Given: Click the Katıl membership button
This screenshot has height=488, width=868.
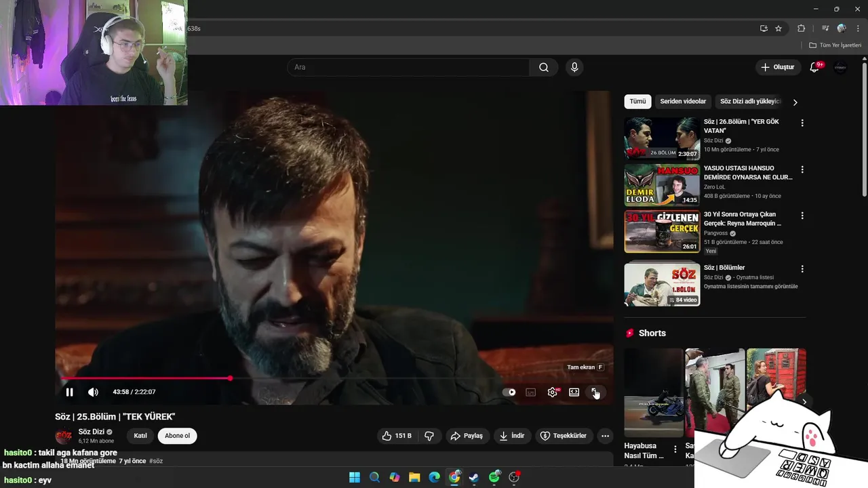Looking at the screenshot, I should [x=140, y=436].
